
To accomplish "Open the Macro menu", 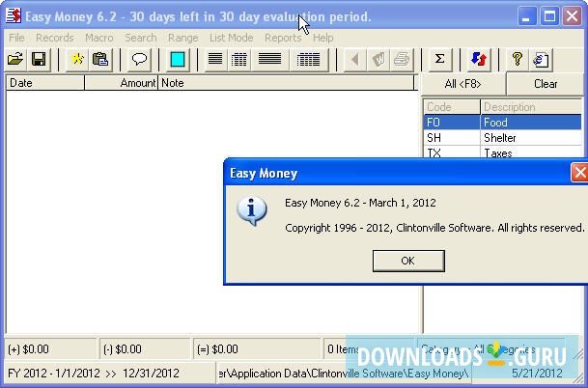I will pyautogui.click(x=99, y=38).
